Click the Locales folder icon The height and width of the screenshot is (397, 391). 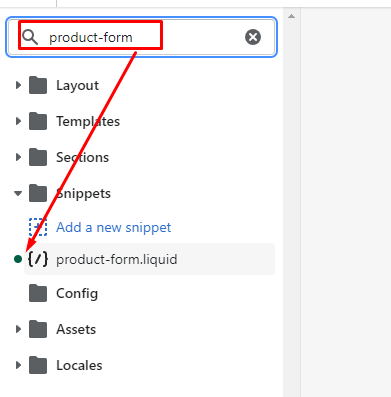point(38,365)
